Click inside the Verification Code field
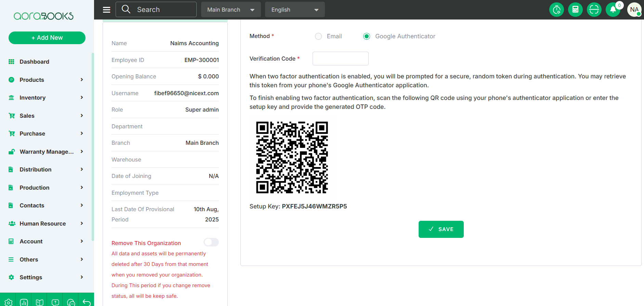The width and height of the screenshot is (644, 306). pyautogui.click(x=340, y=59)
